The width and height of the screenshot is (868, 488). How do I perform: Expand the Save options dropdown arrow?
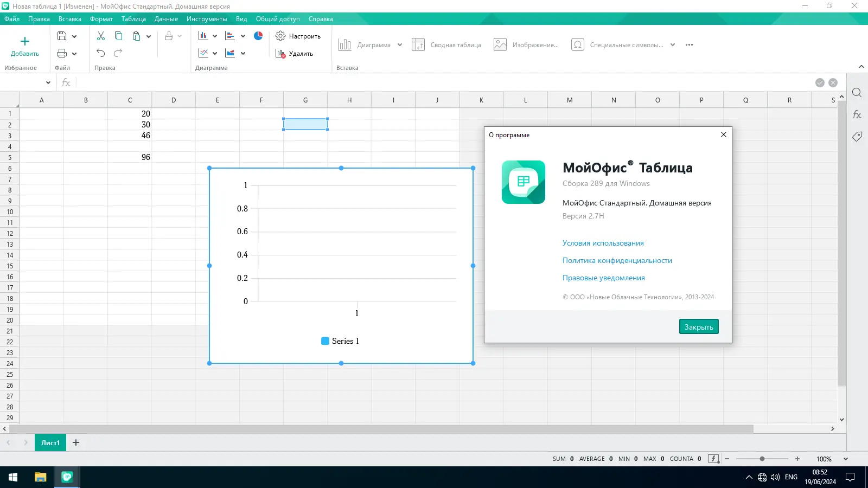pos(74,36)
